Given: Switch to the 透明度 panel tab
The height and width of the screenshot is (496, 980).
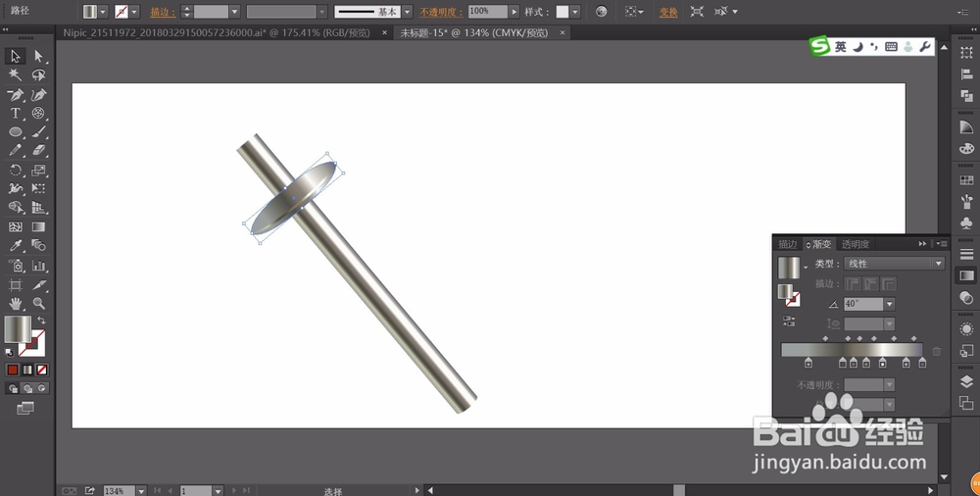Looking at the screenshot, I should [855, 244].
